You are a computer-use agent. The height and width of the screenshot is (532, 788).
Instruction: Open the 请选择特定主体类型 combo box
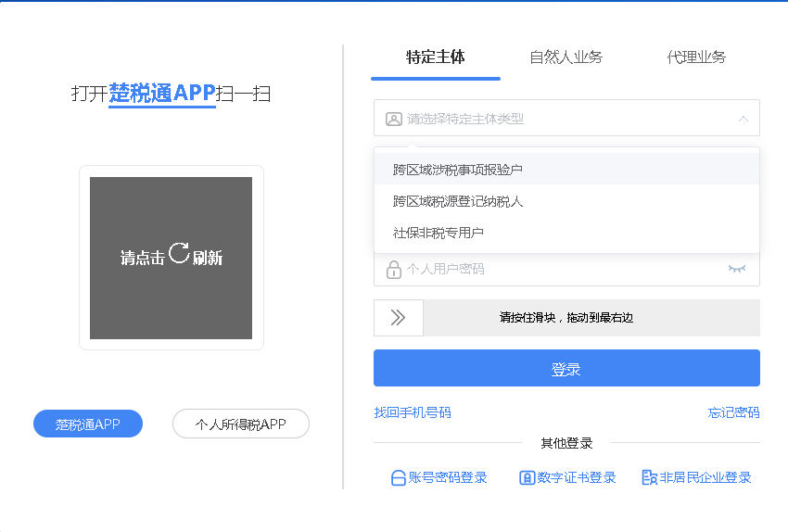(x=566, y=118)
